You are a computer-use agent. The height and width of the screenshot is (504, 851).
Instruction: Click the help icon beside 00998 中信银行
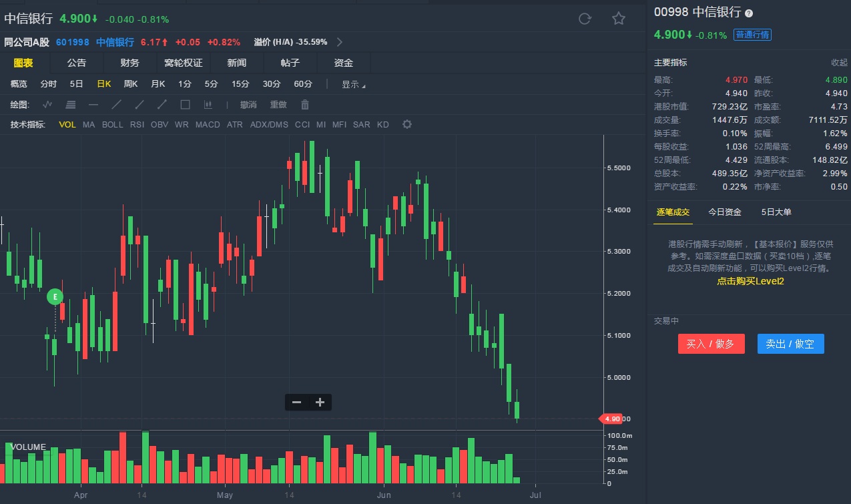click(749, 13)
